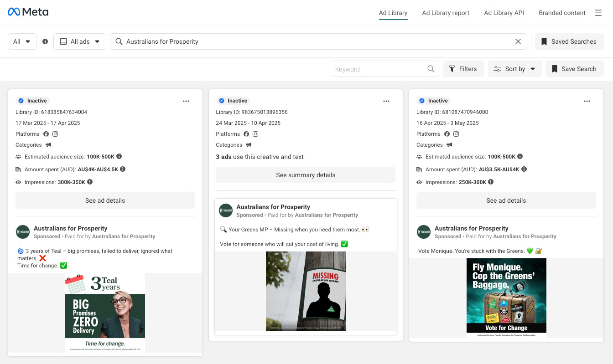Open Saved Searches
The image size is (613, 364).
(569, 41)
